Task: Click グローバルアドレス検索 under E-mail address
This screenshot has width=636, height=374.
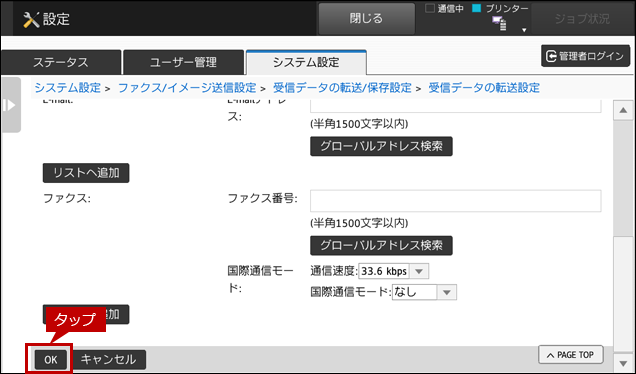Action: [x=381, y=146]
